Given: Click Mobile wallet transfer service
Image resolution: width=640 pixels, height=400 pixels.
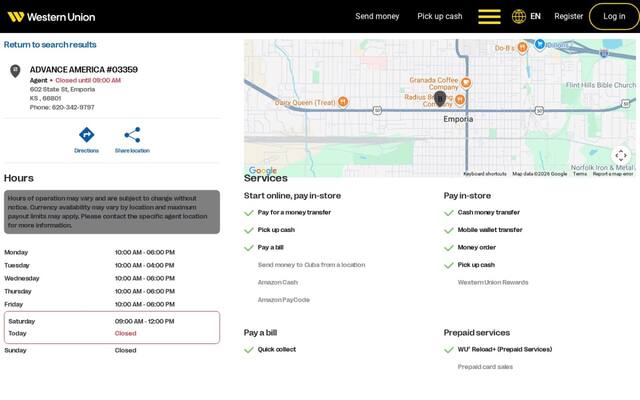Looking at the screenshot, I should pyautogui.click(x=490, y=230).
